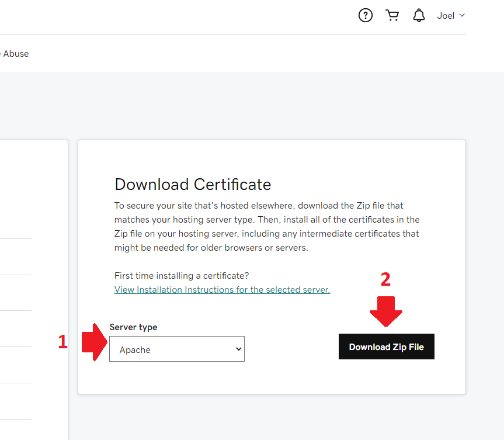This screenshot has width=504, height=440.
Task: Show notifications via the bell icon
Action: pos(419,16)
